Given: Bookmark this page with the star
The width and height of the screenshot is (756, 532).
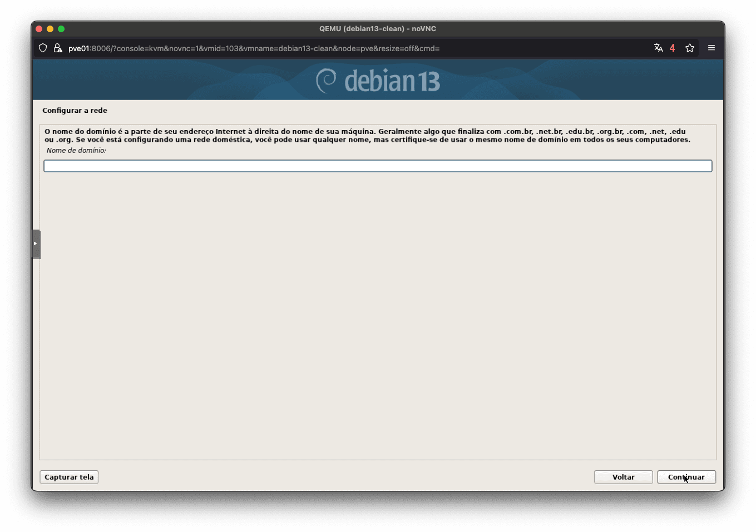Looking at the screenshot, I should coord(690,48).
